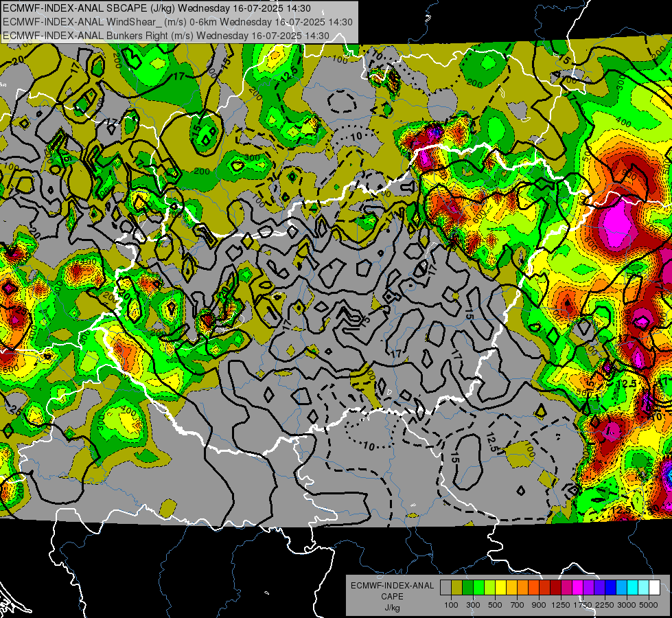
Task: Select the Bunkers Right (m/s) header line
Action: click(x=166, y=36)
